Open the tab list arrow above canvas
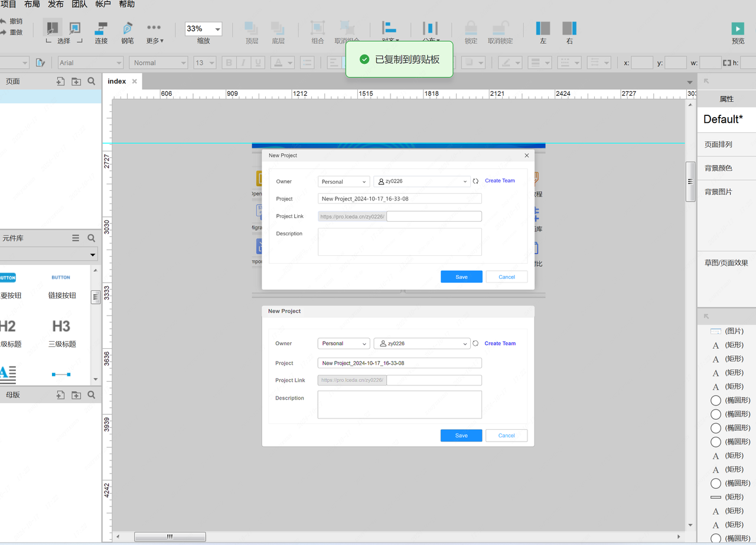The width and height of the screenshot is (756, 545). click(x=690, y=82)
